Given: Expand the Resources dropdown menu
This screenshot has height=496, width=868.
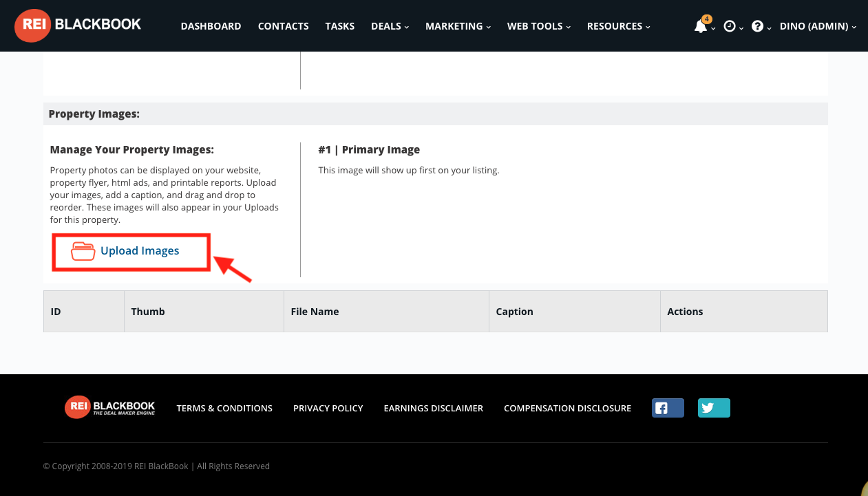Looking at the screenshot, I should pyautogui.click(x=619, y=26).
